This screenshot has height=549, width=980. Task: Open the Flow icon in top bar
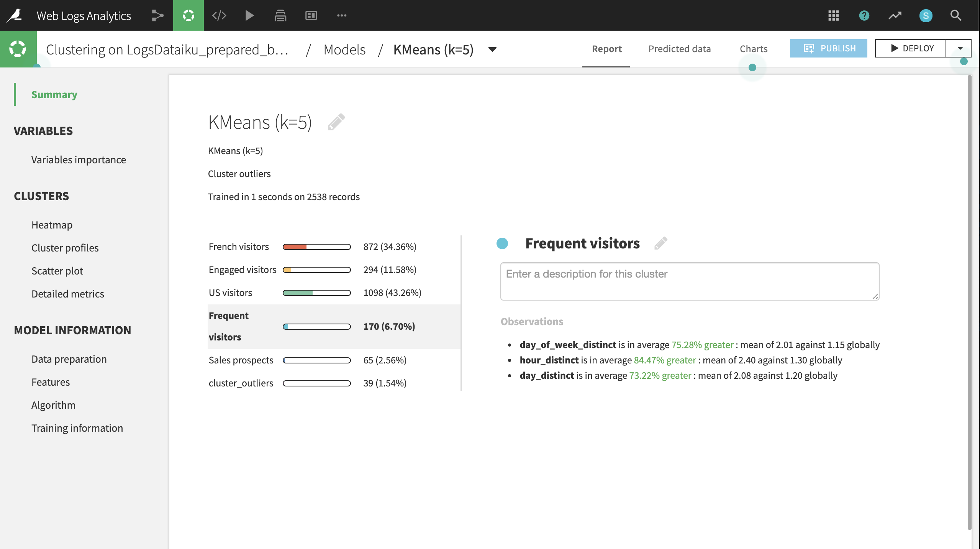click(157, 15)
